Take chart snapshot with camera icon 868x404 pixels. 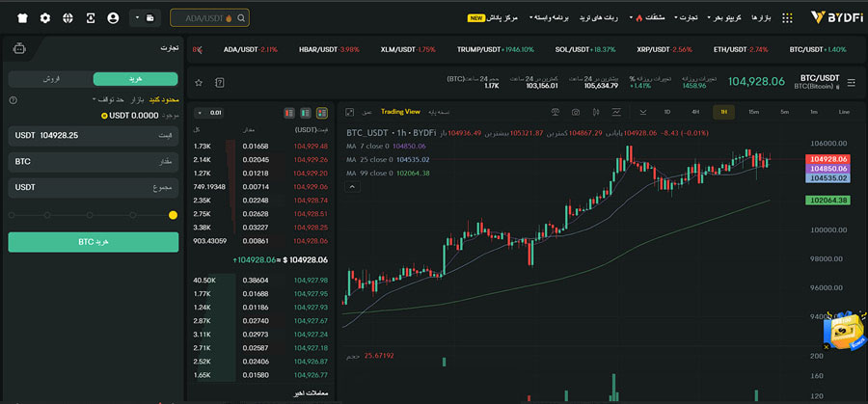pyautogui.click(x=576, y=112)
